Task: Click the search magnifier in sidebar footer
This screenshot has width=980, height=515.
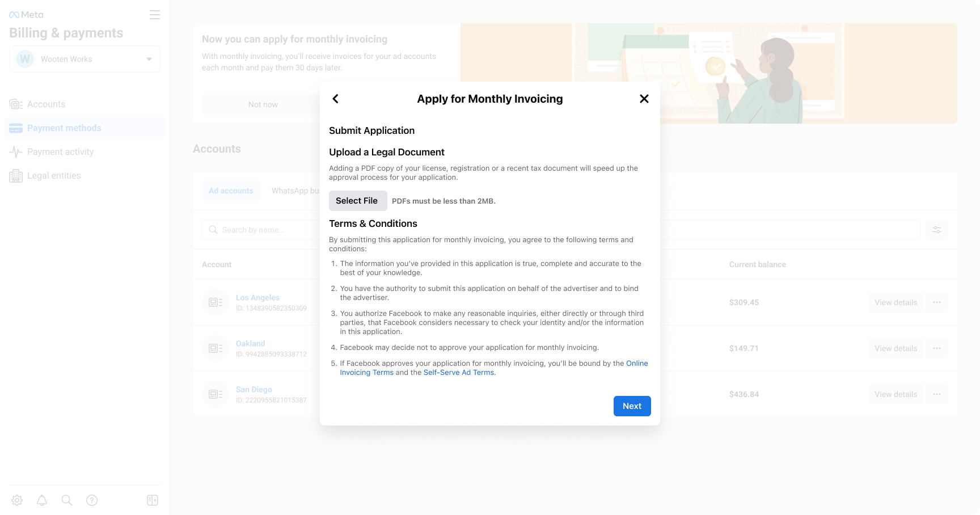Action: 67,500
